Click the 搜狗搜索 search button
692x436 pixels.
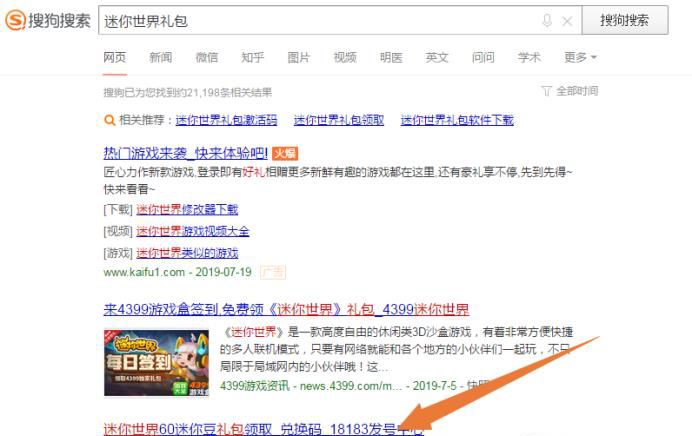point(625,20)
